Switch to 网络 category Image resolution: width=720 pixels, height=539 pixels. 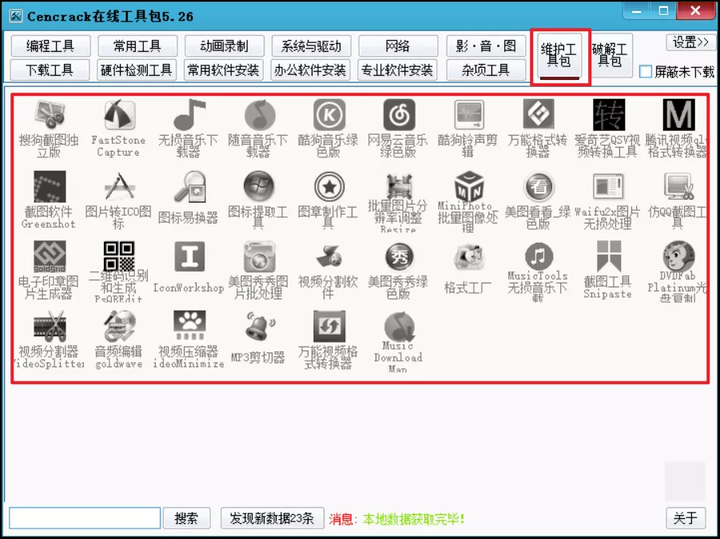(398, 46)
